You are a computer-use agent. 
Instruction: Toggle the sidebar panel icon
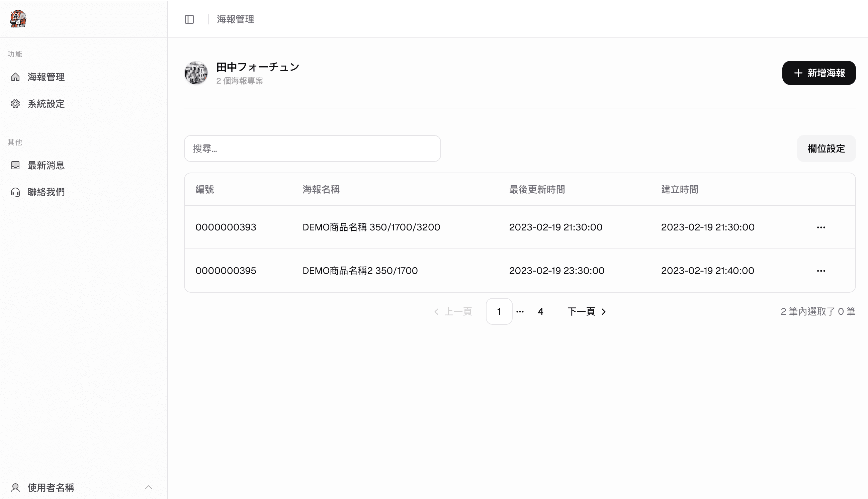(x=189, y=19)
